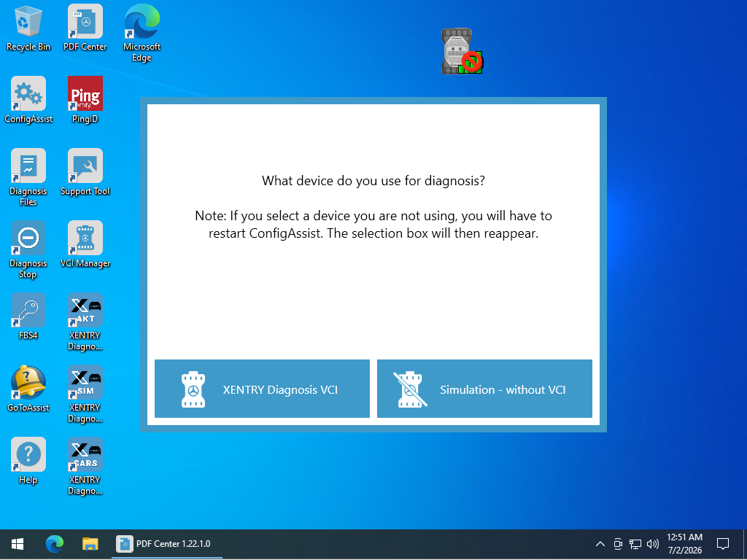Image resolution: width=747 pixels, height=560 pixels.
Task: Open Edge from the taskbar
Action: pos(54,544)
